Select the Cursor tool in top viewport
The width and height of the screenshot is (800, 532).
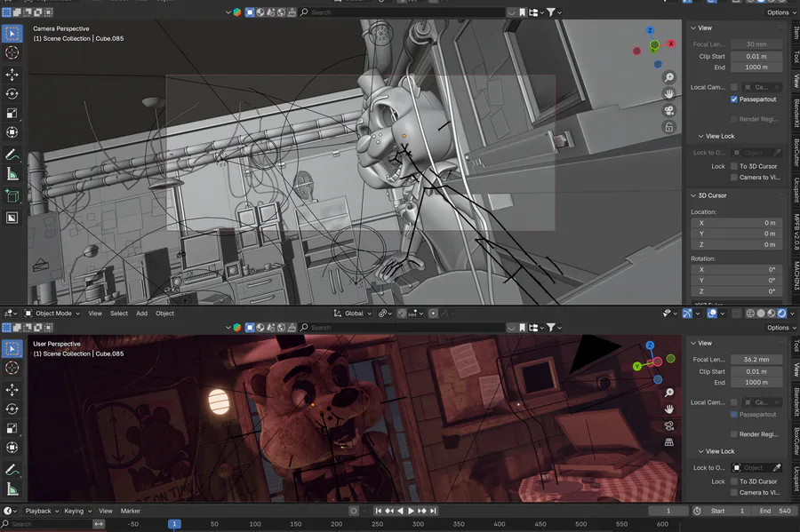(12, 52)
